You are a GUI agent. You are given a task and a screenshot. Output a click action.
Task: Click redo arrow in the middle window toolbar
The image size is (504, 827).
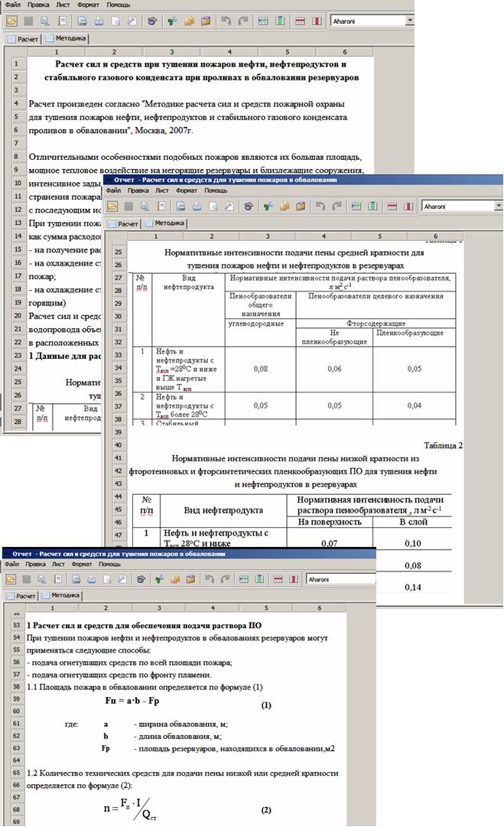tap(337, 207)
